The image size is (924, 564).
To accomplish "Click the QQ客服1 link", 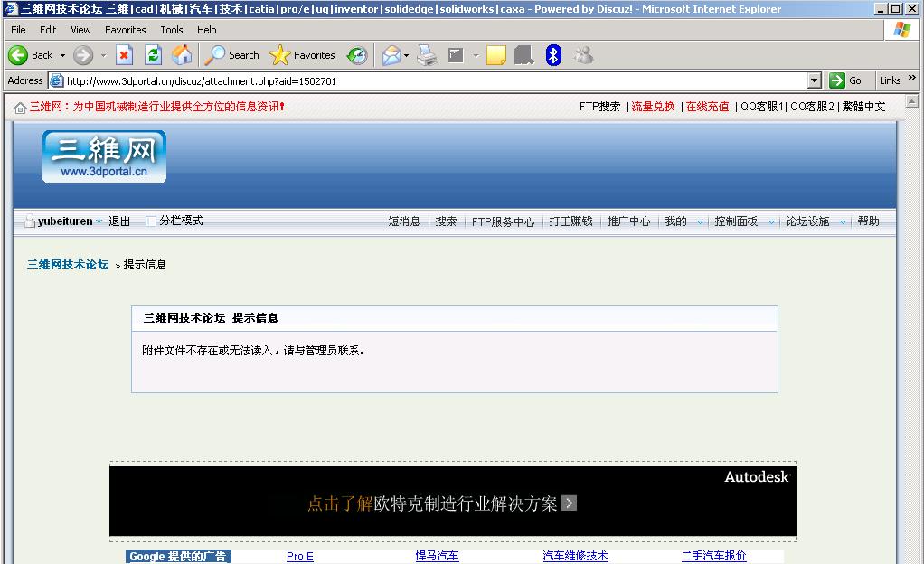I will 762,107.
